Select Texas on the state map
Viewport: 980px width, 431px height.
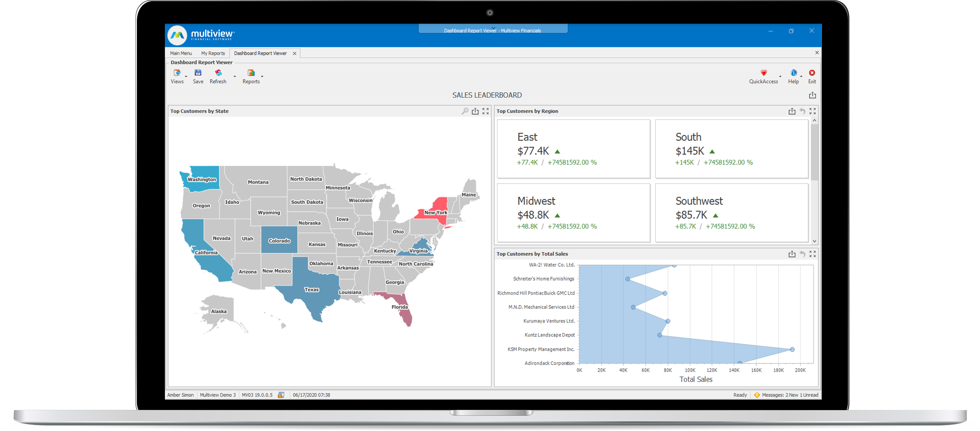pyautogui.click(x=311, y=290)
